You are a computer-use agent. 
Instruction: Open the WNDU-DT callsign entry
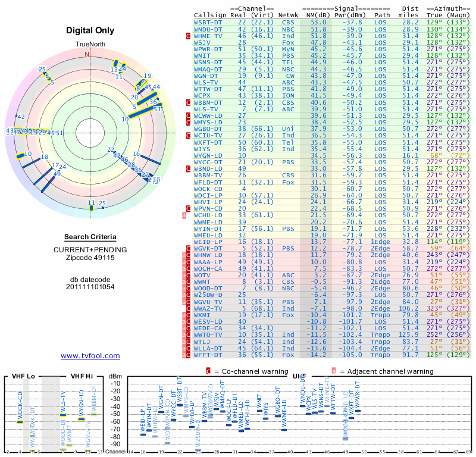point(208,29)
